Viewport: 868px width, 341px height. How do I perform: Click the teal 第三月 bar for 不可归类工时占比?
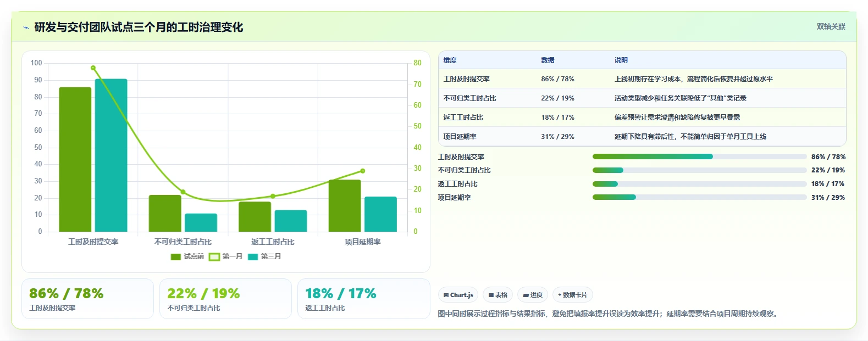point(201,222)
